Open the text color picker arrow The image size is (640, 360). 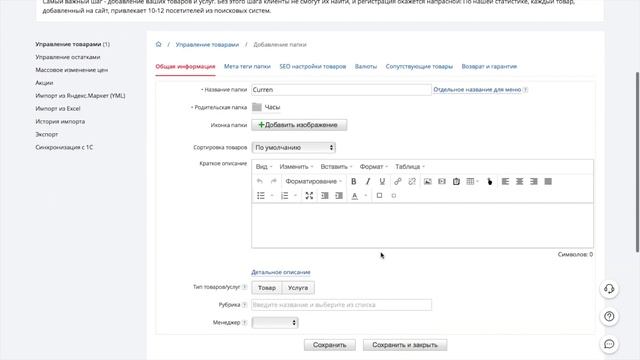366,196
